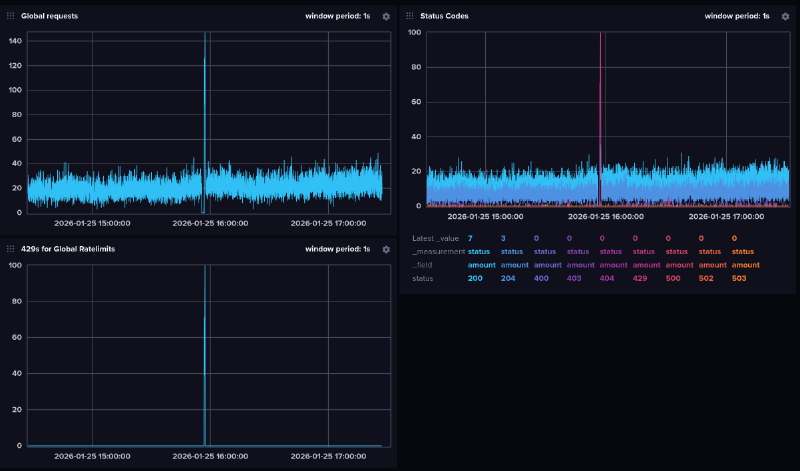
Task: Click the Global requests cell title
Action: coord(49,16)
